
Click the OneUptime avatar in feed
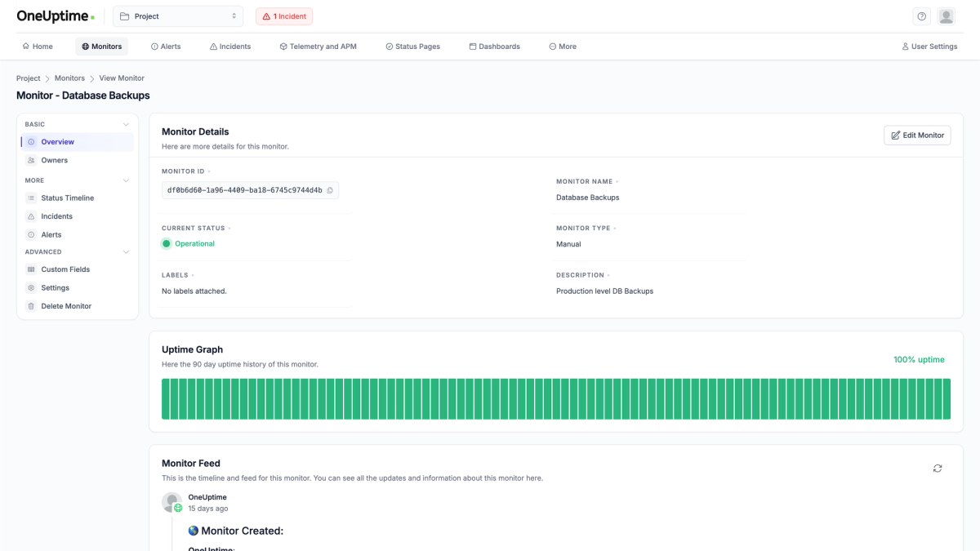(171, 502)
